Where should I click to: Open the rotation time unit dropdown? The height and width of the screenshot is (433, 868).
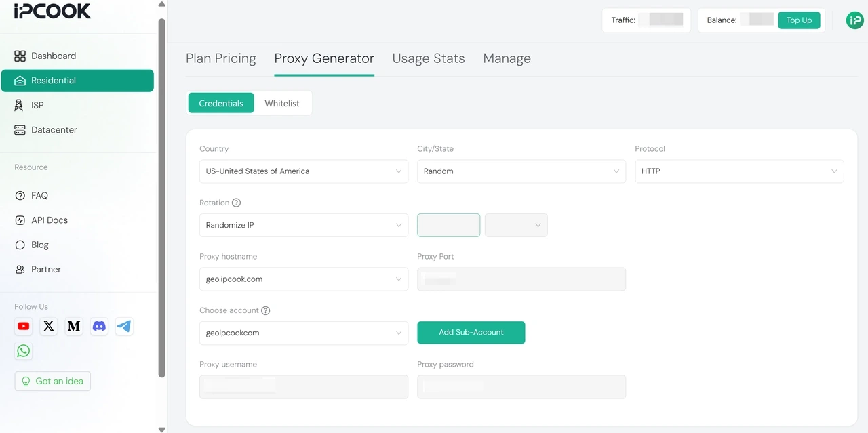[x=516, y=225]
